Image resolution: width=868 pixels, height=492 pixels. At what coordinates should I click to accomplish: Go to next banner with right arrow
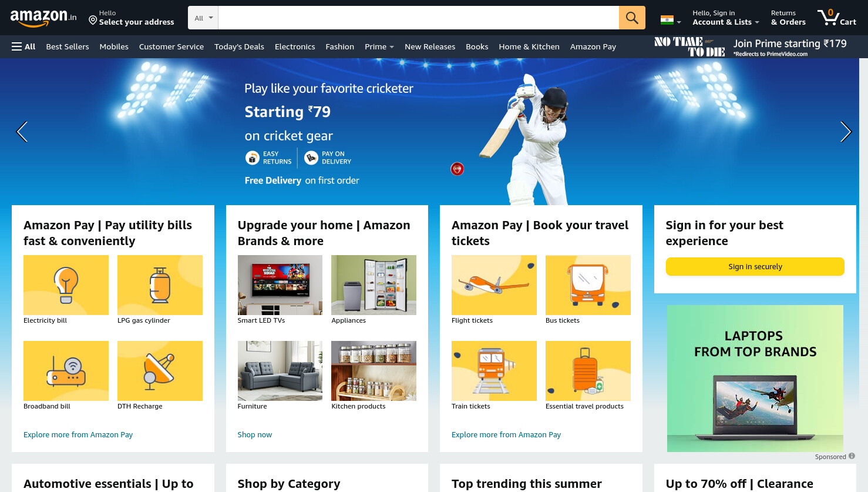846,132
